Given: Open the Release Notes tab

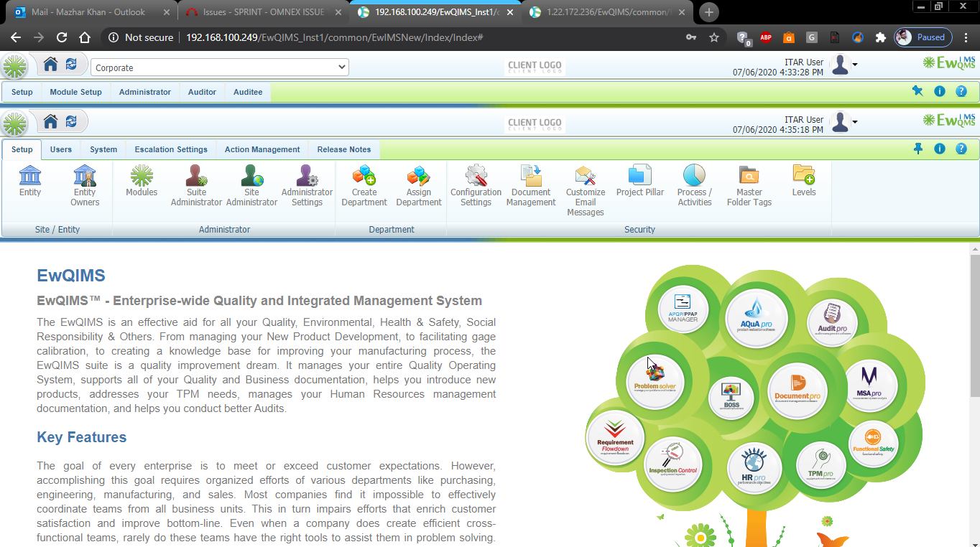Looking at the screenshot, I should point(344,149).
